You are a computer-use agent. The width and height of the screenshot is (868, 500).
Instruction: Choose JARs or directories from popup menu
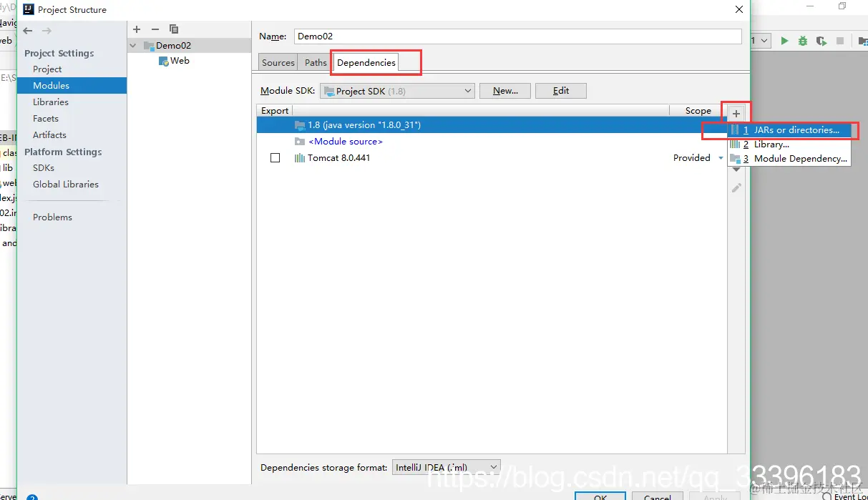coord(789,130)
